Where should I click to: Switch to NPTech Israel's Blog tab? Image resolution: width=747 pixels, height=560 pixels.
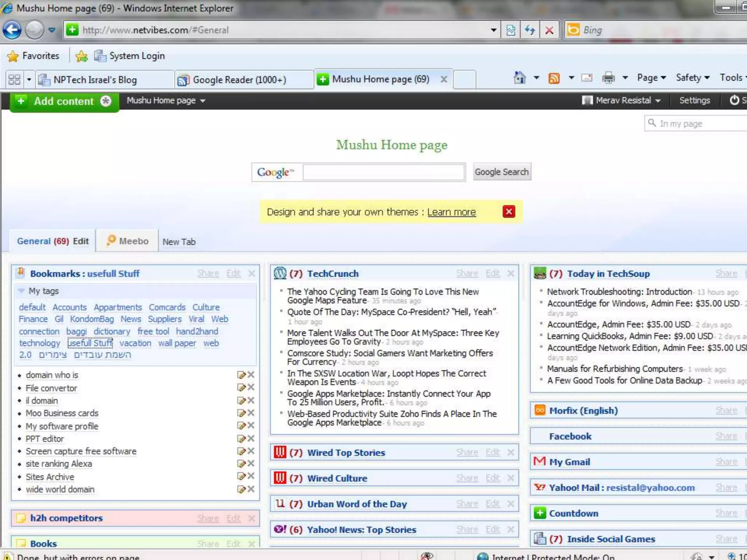point(105,79)
